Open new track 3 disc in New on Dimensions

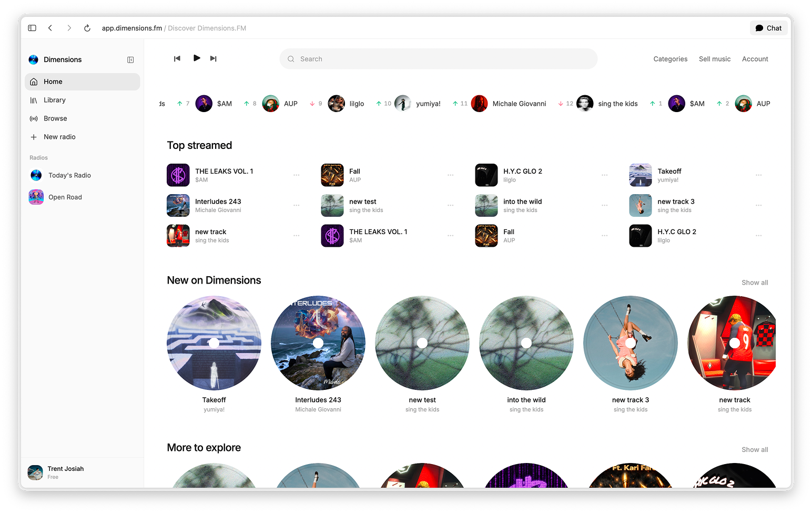coord(631,343)
